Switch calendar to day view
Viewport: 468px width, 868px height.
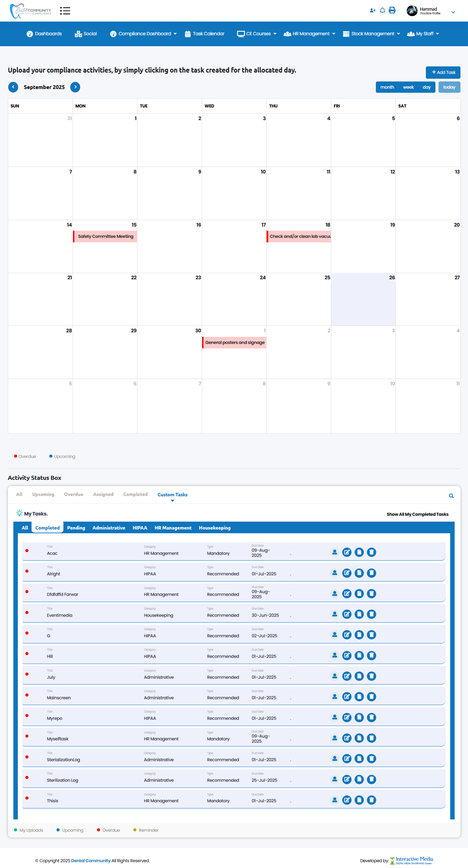426,87
